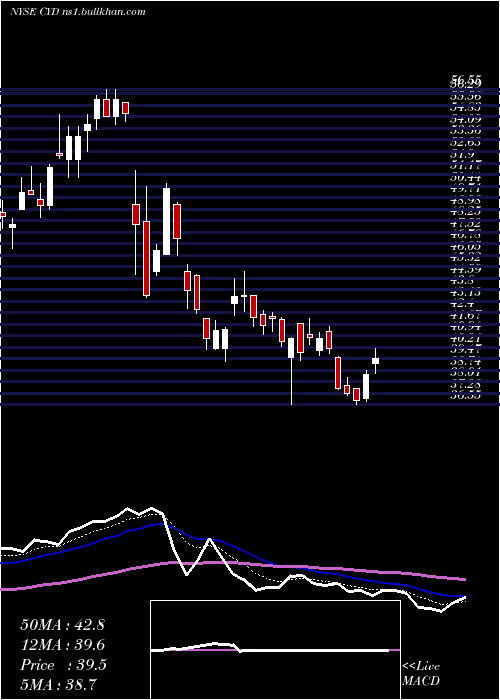Click the 38.74 price axis label

[465, 362]
